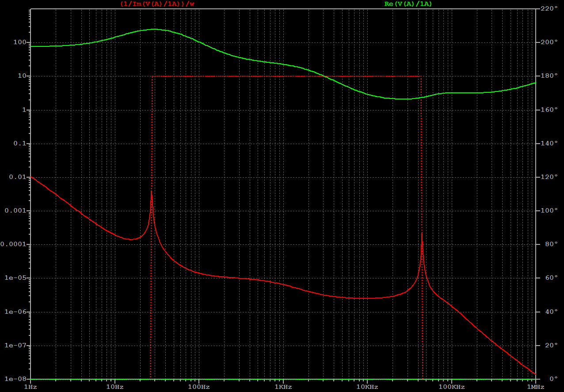The height and width of the screenshot is (392, 564).
Task: Click the left axis label 0.0001
Action: coord(13,244)
